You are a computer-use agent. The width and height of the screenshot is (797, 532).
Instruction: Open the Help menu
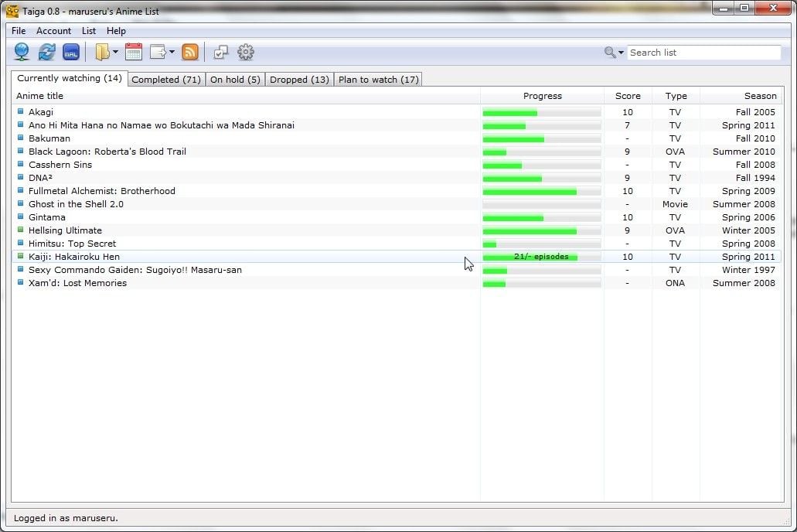(x=116, y=30)
